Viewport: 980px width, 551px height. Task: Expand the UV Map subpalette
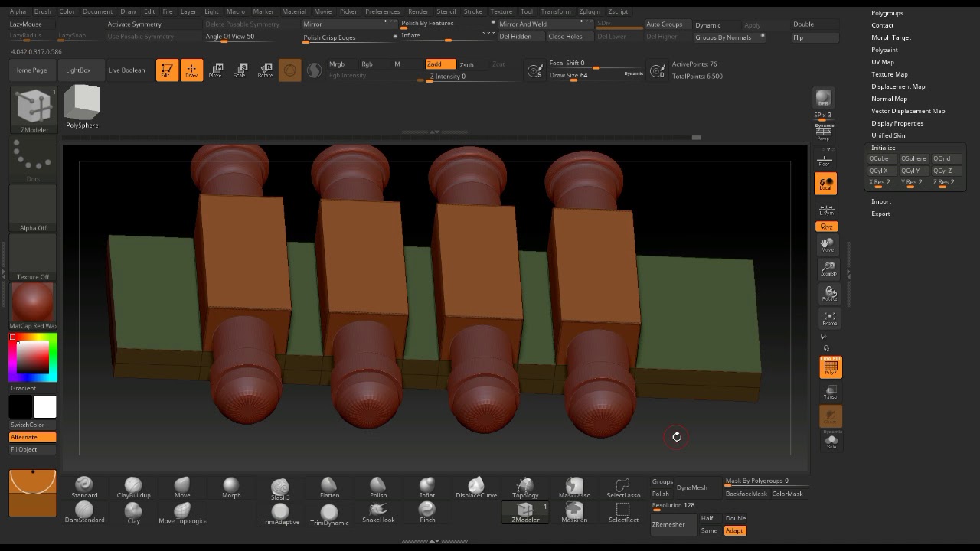882,62
